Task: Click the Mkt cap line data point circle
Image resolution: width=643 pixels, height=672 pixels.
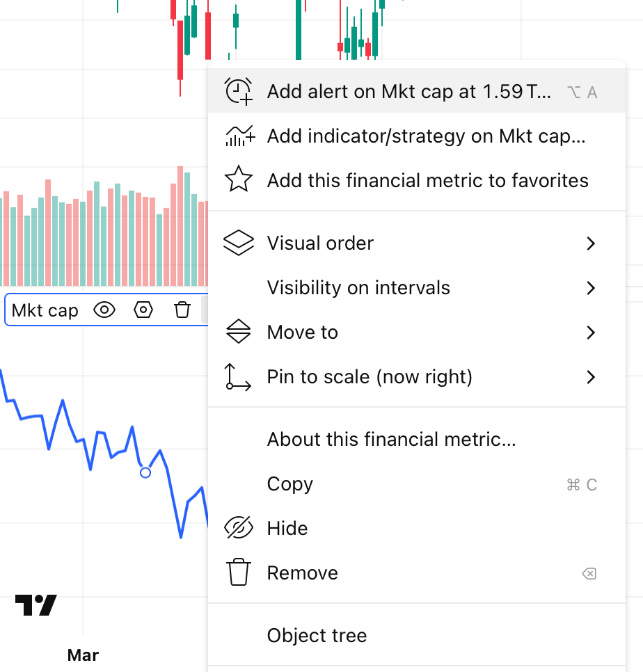Action: pos(145,472)
